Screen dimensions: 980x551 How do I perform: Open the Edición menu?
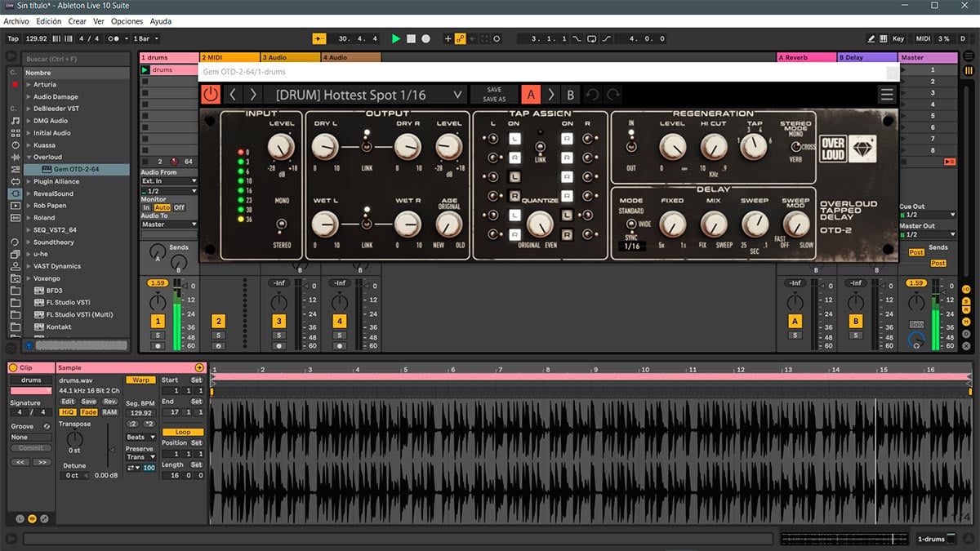[x=49, y=21]
